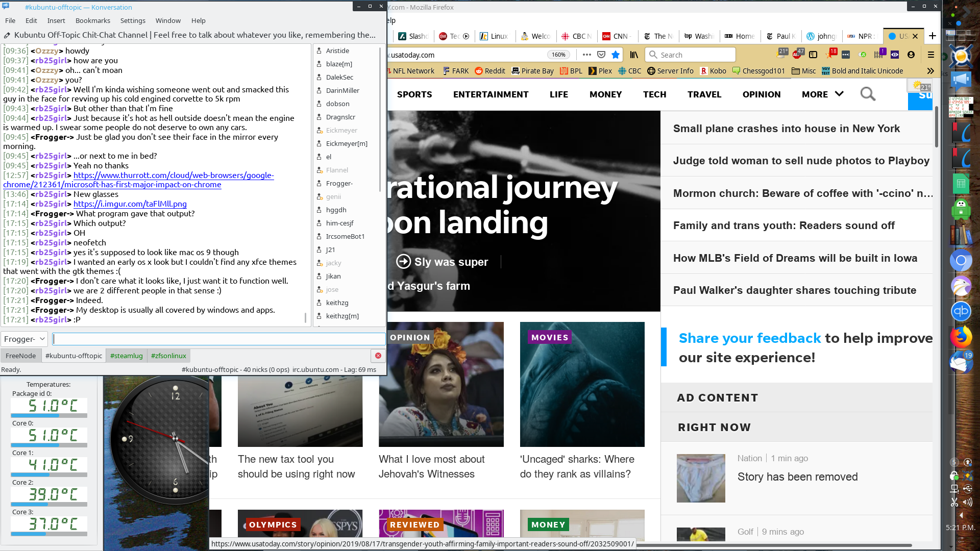Open the green ghost VPN icon in dock
The image size is (980, 551).
pyautogui.click(x=961, y=209)
